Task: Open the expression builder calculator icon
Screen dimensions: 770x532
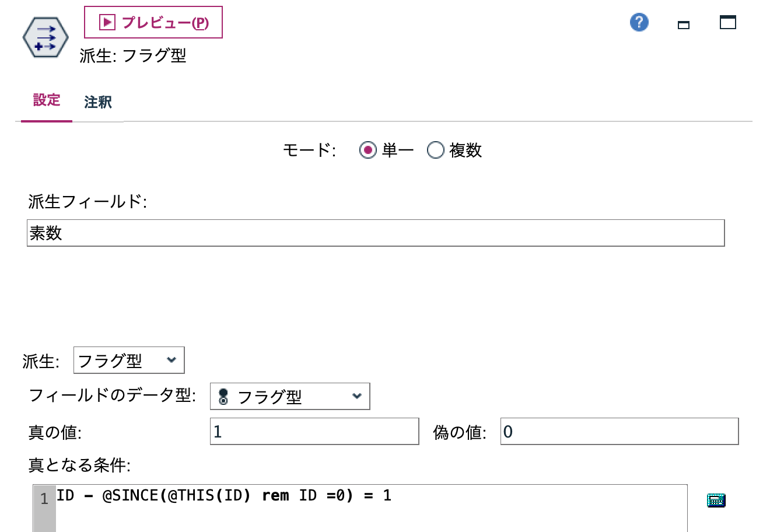Action: 716,500
